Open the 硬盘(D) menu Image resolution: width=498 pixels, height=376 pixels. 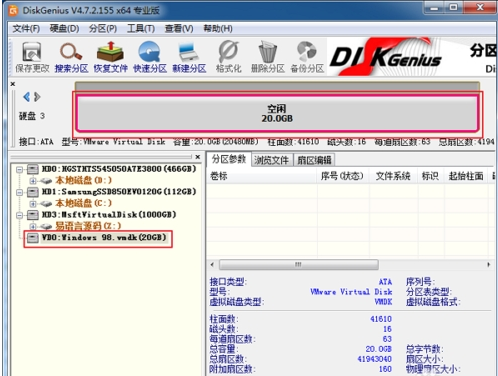pyautogui.click(x=64, y=29)
